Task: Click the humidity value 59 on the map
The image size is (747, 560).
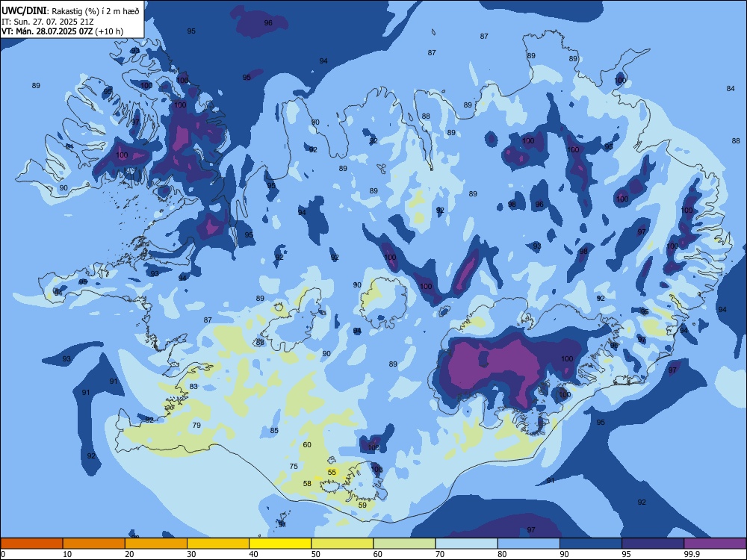Action: [362, 505]
